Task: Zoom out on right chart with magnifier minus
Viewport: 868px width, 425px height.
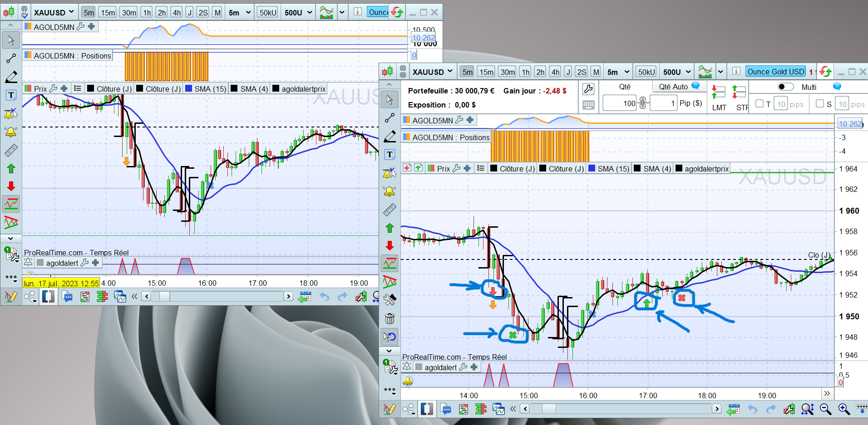Action: [x=826, y=409]
